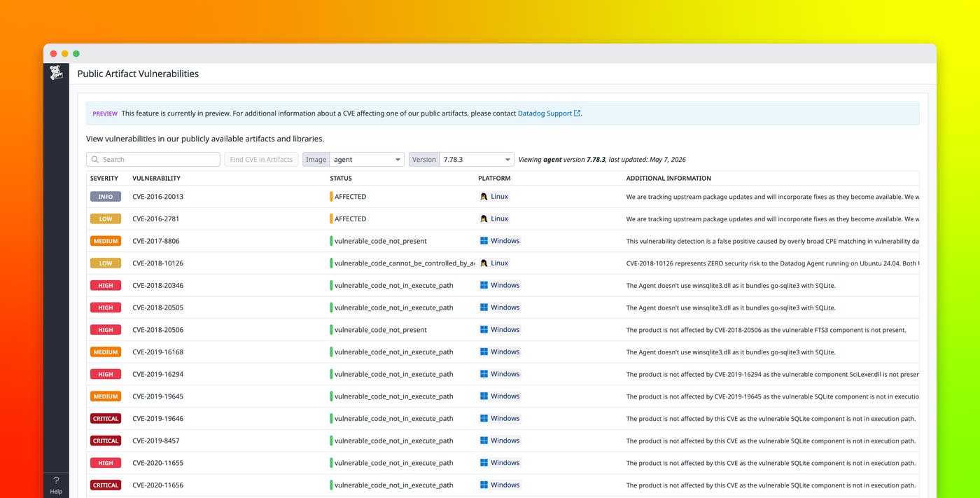Sort by the SEVERITY column header
Screen dimensions: 980x498
[104, 179]
